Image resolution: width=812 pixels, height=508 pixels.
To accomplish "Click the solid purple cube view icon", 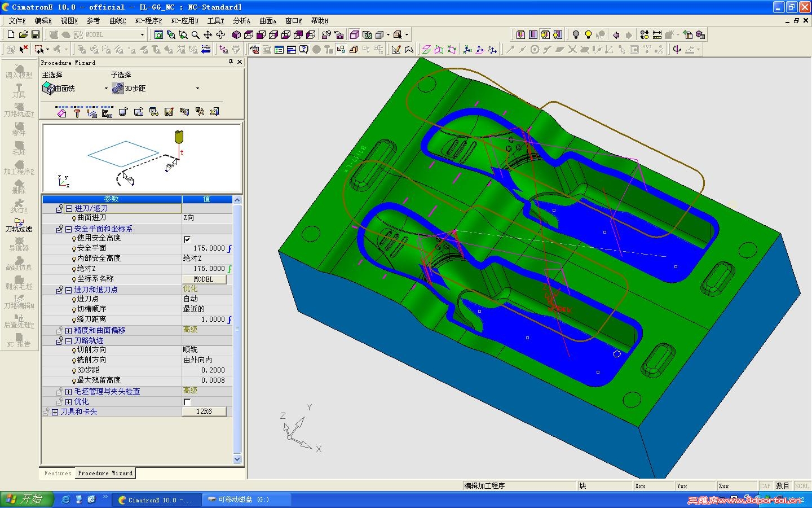I will [x=237, y=35].
